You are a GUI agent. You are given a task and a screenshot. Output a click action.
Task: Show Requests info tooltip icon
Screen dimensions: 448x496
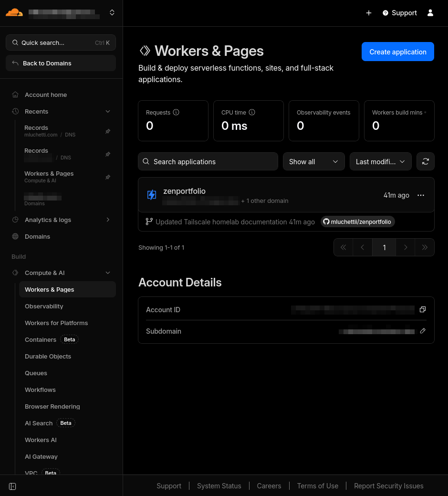[176, 113]
